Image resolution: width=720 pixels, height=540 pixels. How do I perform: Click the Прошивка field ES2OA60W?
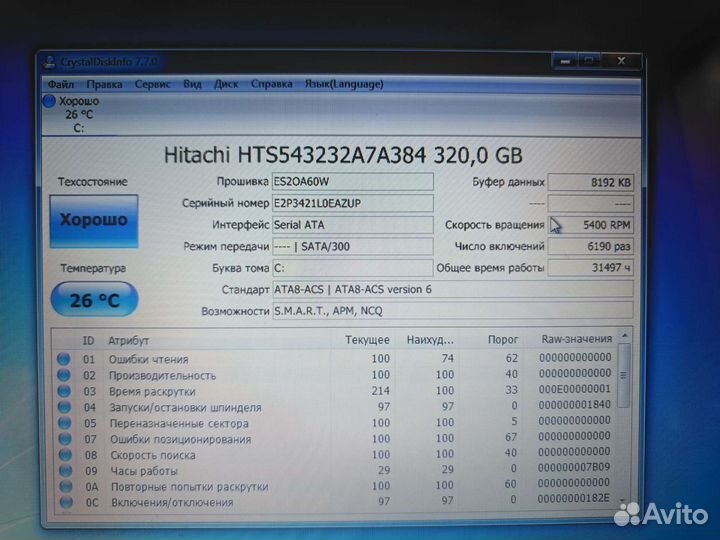[353, 182]
